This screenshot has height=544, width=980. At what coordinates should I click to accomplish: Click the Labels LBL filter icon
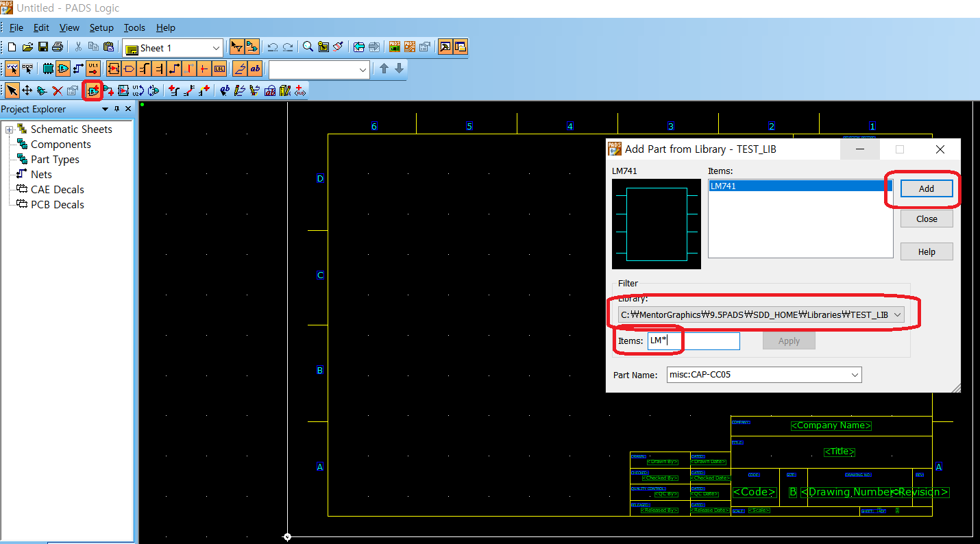coord(219,69)
